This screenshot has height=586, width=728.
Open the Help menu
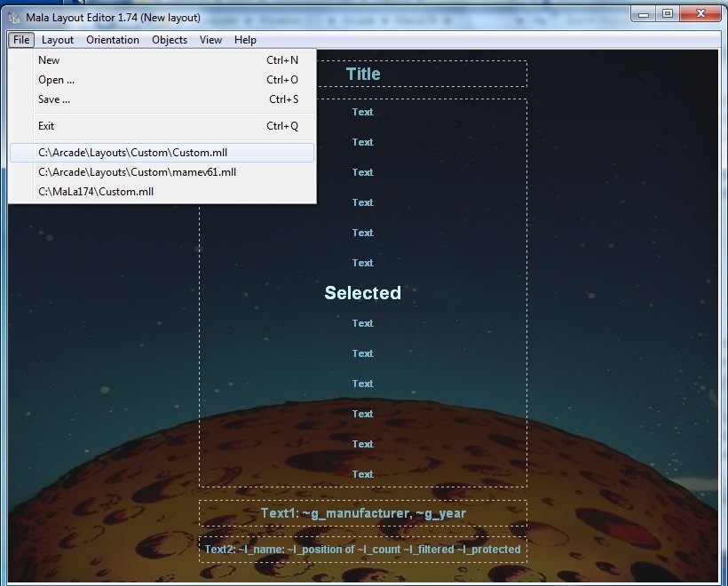point(245,40)
